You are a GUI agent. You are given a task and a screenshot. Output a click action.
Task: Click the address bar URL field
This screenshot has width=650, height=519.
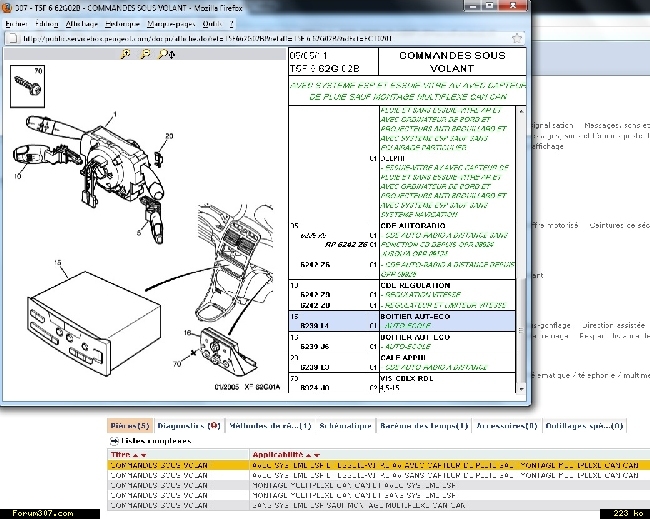[263, 39]
